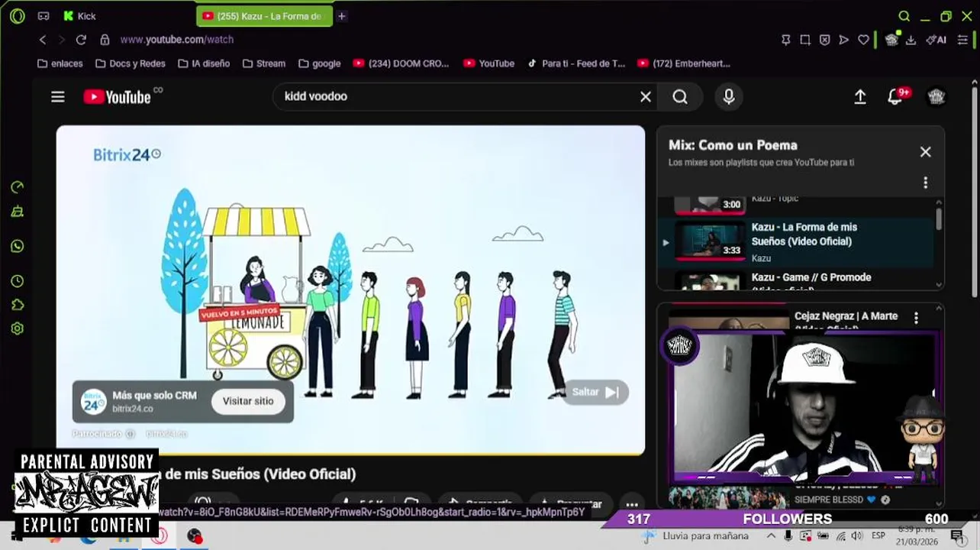Open GX Corner gamepad icon

(x=44, y=16)
